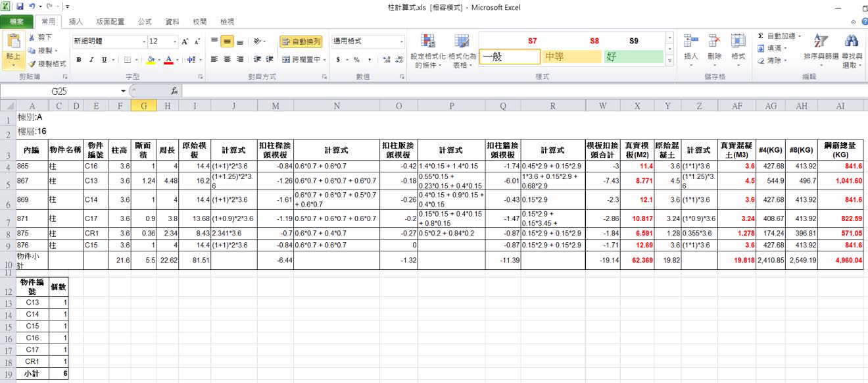Viewport: 868px width, 383px height.
Task: Toggle Wrap Text (自動換列)
Action: [301, 41]
